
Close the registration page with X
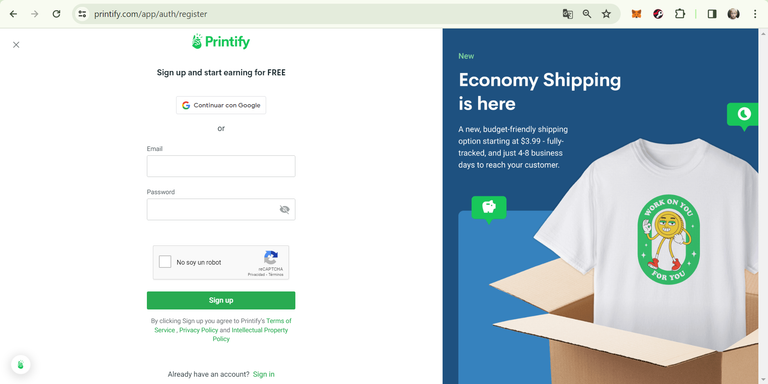16,45
